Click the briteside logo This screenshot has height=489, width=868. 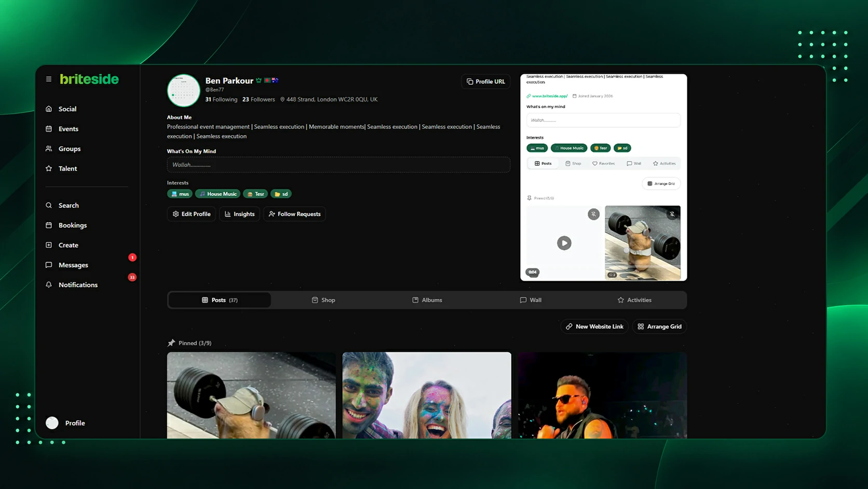[89, 79]
